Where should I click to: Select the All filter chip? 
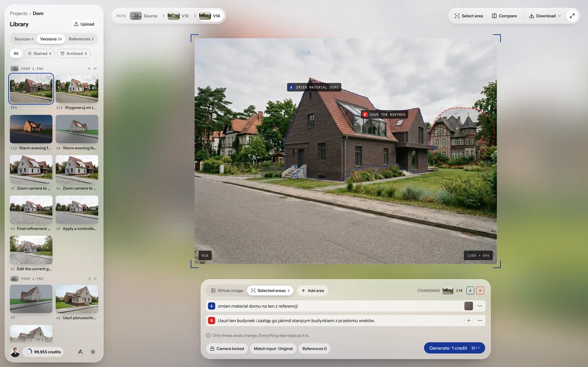click(x=16, y=53)
